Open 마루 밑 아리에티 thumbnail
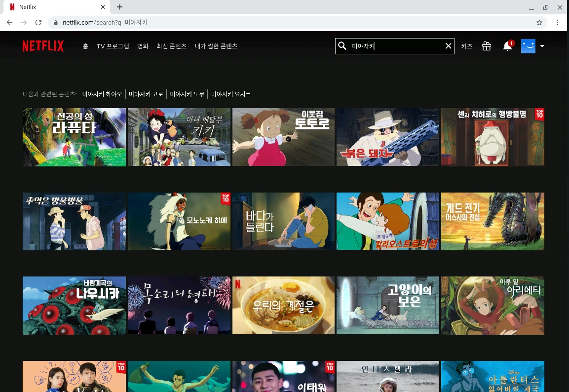 coord(493,306)
